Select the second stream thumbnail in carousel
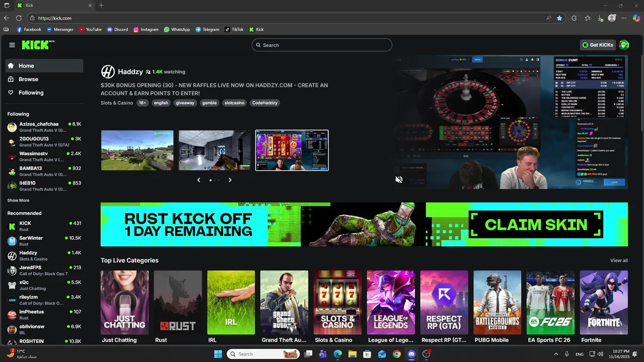Image resolution: width=644 pixels, height=362 pixels. tap(215, 150)
